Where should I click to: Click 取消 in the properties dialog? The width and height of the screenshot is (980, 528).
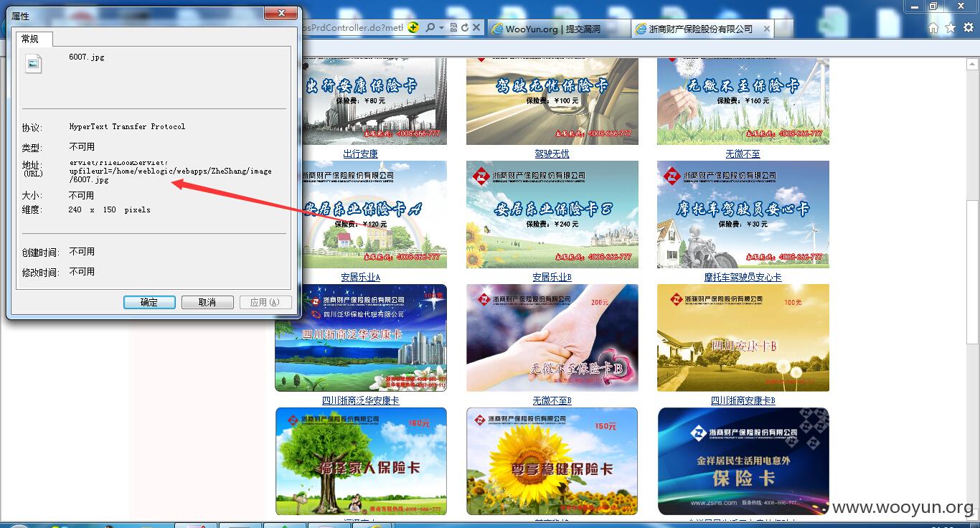click(207, 302)
